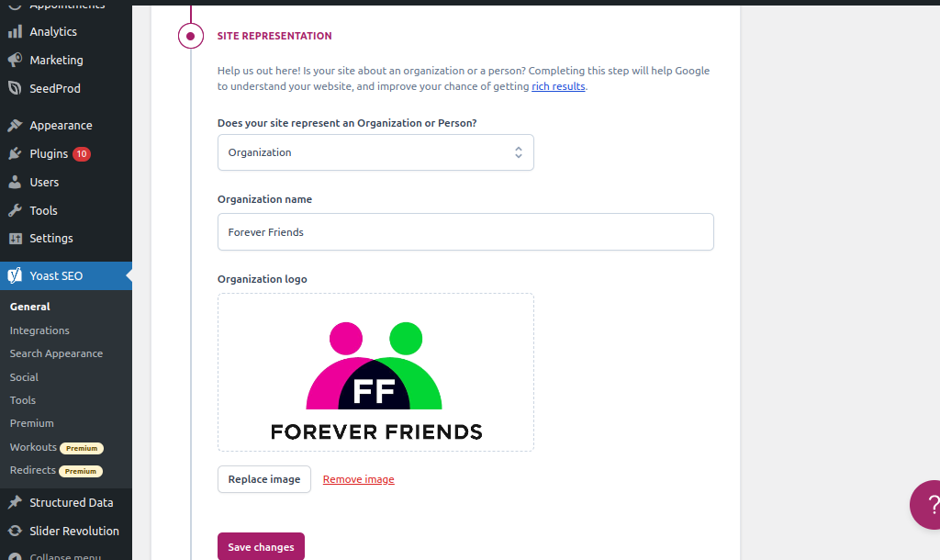940x560 pixels.
Task: Follow the rich results link
Action: tap(558, 86)
